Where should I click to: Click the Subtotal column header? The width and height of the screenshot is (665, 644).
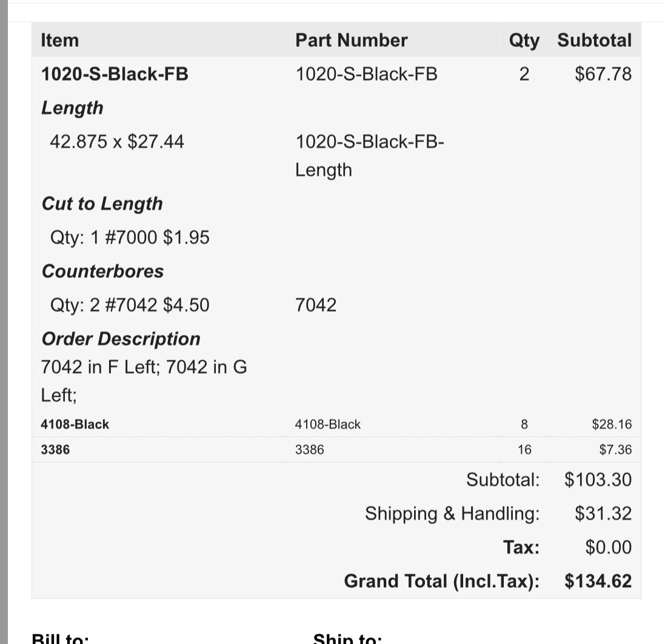[x=594, y=40]
